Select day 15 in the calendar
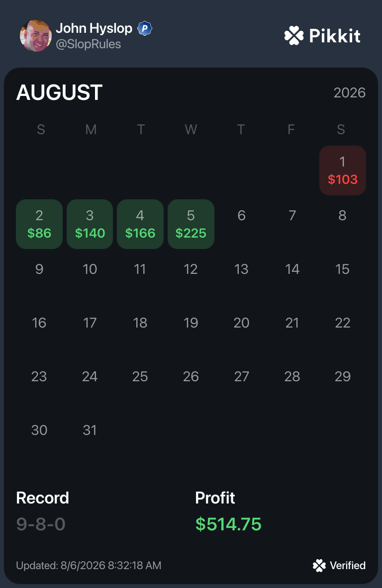382x588 pixels. [x=342, y=269]
